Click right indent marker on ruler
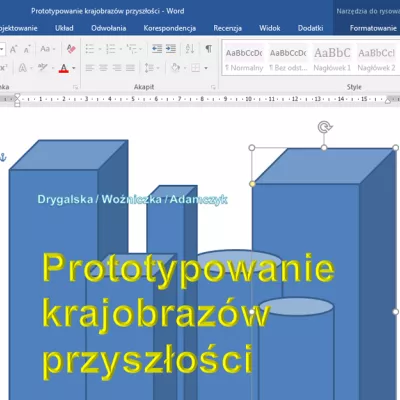400x400 pixels. [x=388, y=101]
